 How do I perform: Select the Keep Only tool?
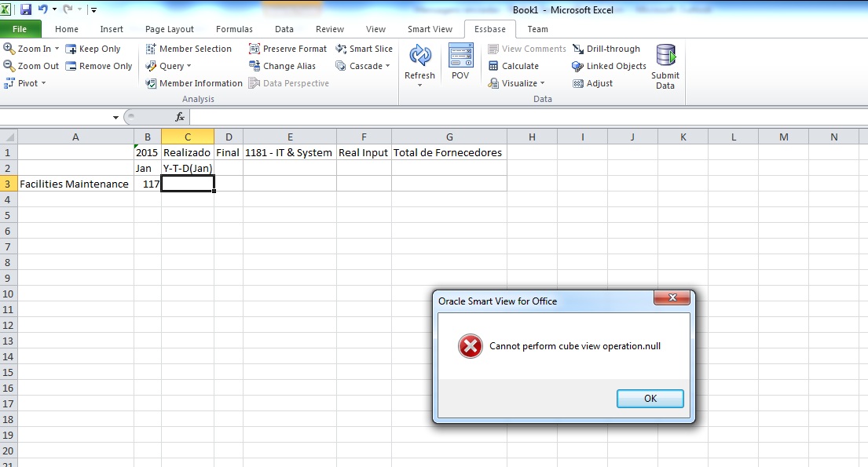click(94, 48)
